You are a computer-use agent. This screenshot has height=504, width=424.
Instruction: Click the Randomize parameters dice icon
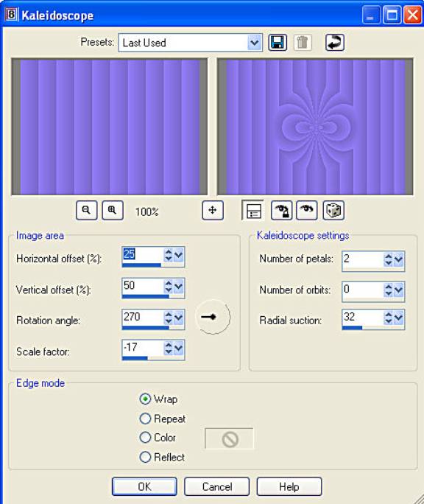pos(333,211)
